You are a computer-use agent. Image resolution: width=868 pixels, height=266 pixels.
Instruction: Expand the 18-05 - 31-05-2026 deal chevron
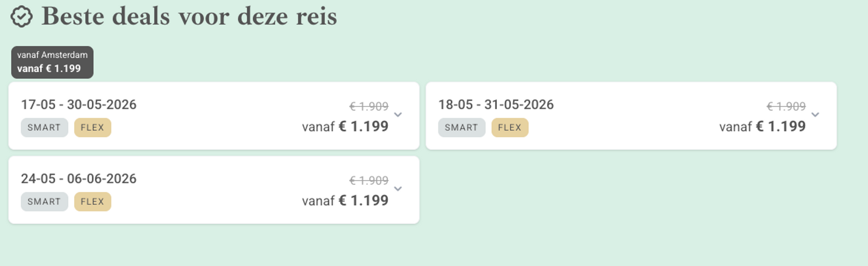[815, 115]
